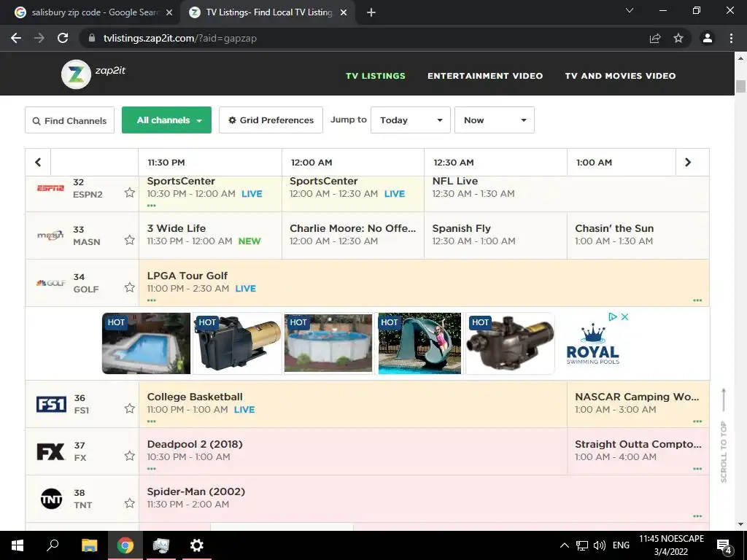
Task: Open the swimming pool ad thumbnail
Action: point(146,343)
